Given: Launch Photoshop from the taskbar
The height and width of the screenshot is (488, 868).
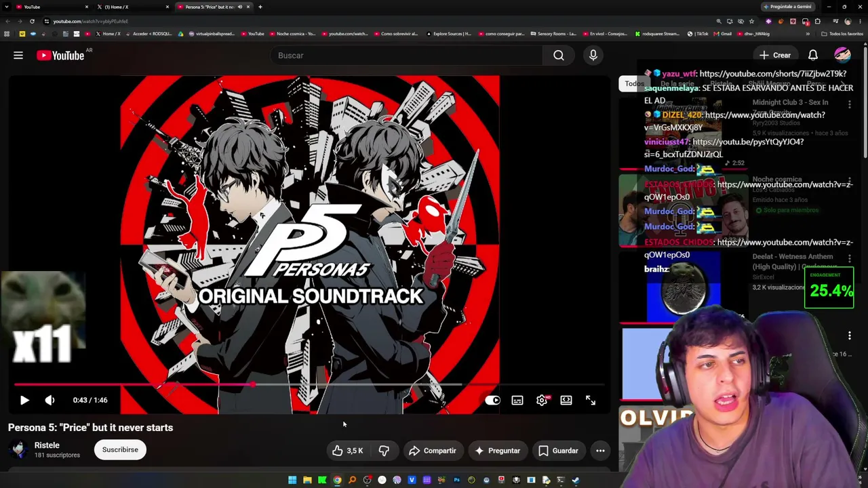Looking at the screenshot, I should pos(456,480).
